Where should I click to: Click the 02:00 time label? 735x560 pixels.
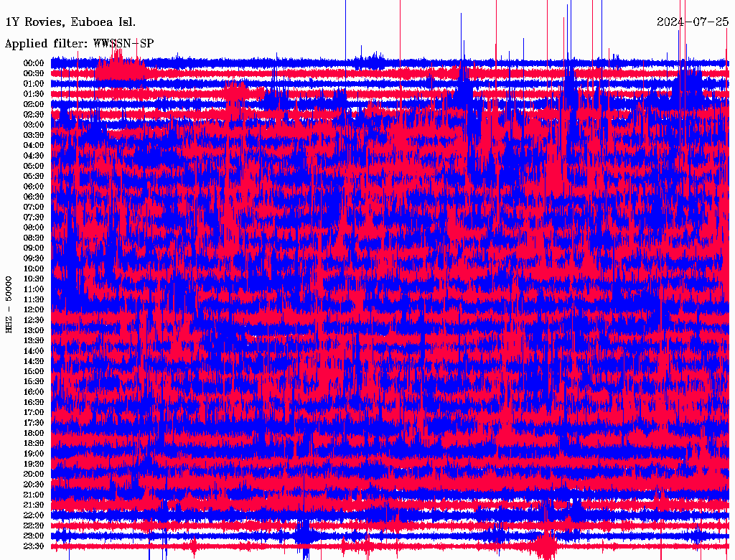pyautogui.click(x=34, y=104)
